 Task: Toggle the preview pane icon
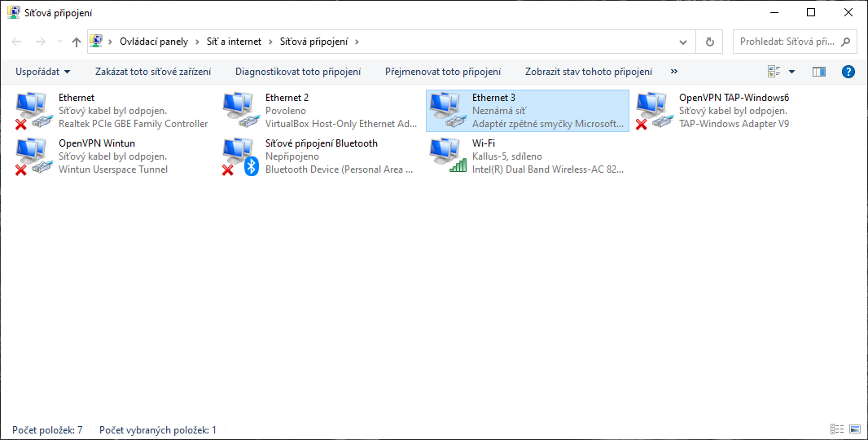point(818,72)
